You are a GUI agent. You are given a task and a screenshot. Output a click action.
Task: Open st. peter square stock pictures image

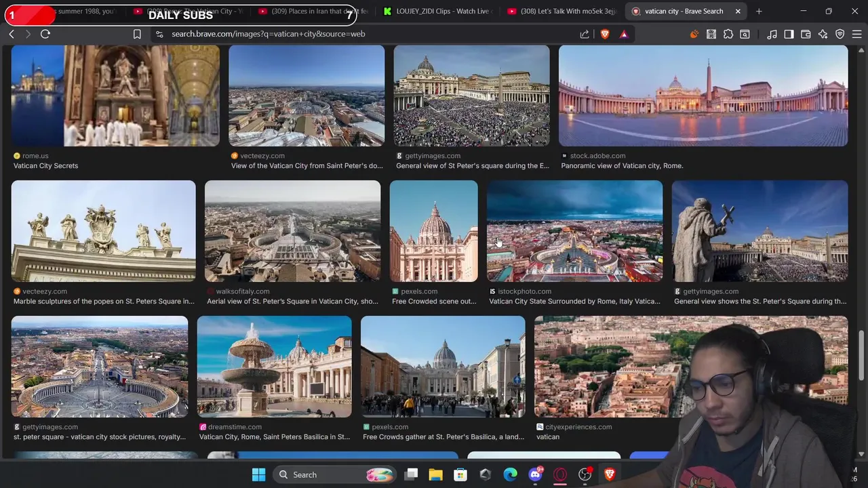coord(100,367)
